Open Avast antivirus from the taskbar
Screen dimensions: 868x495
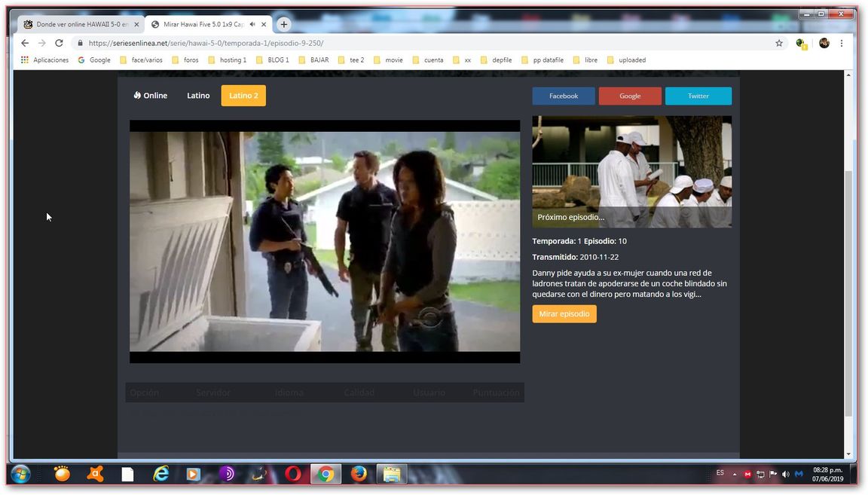point(95,474)
